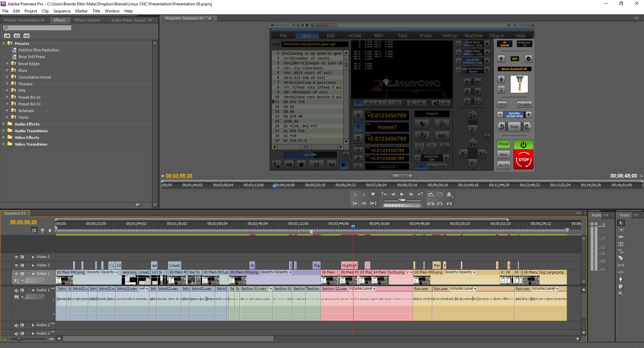The height and width of the screenshot is (348, 644).
Task: Expand Bevel Edges presets folder
Action: tap(7, 63)
